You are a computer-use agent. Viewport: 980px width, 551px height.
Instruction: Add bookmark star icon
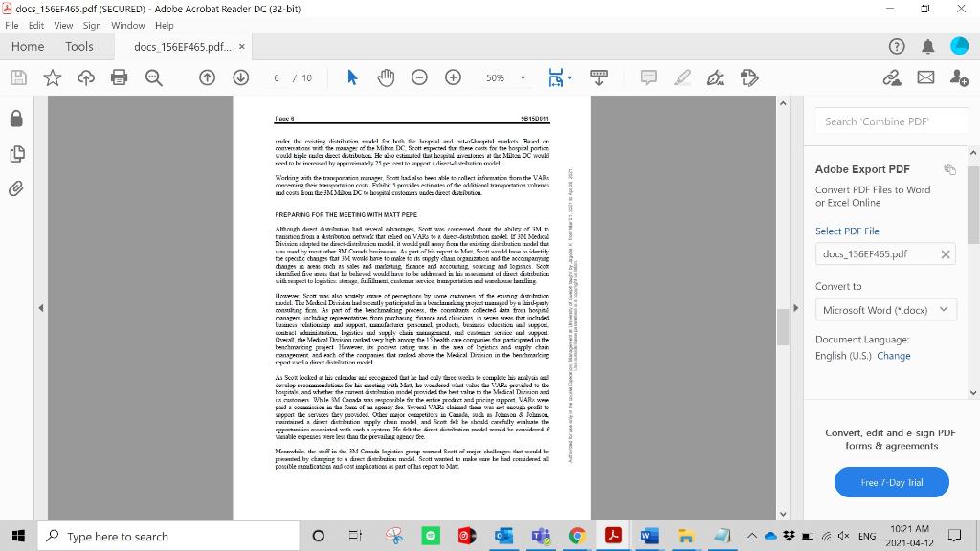click(53, 77)
